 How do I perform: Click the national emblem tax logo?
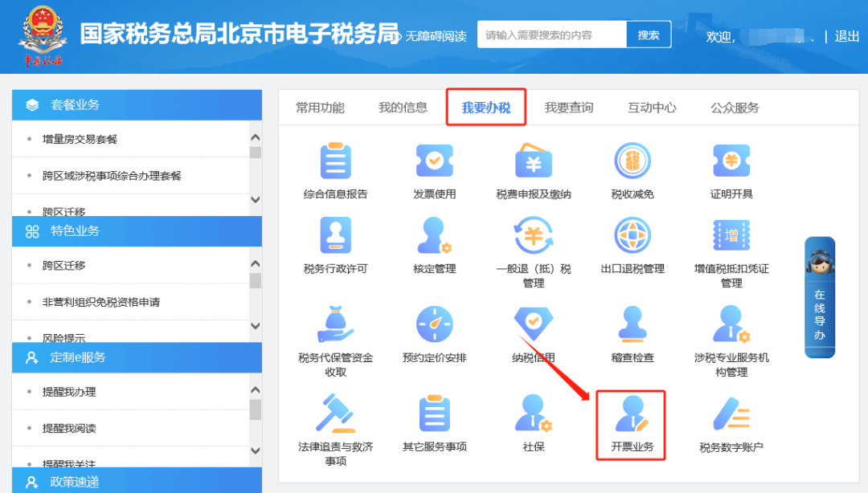[x=43, y=36]
